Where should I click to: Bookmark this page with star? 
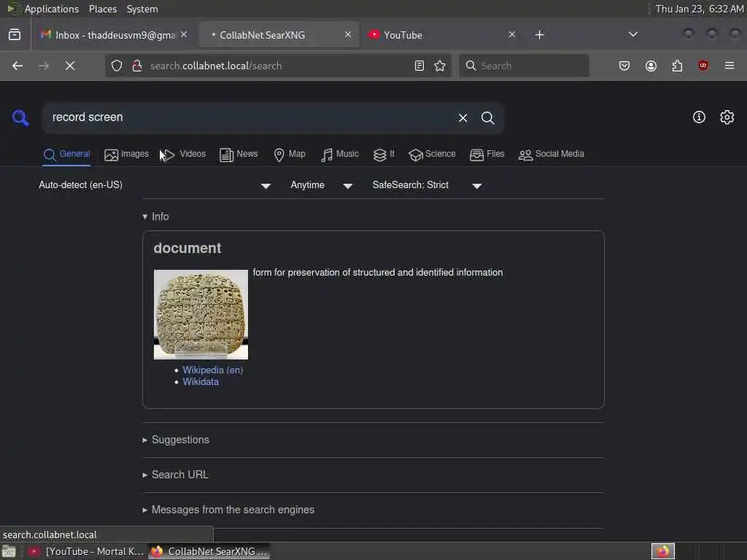tap(440, 66)
